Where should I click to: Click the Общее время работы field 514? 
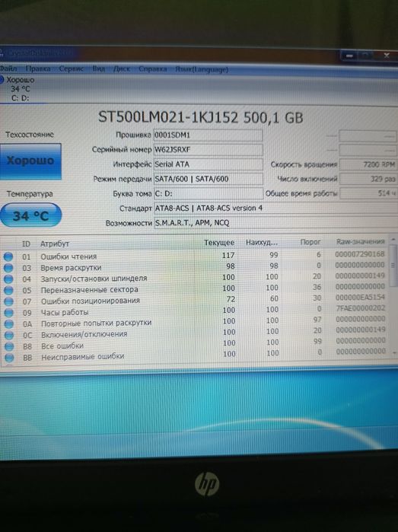[369, 193]
